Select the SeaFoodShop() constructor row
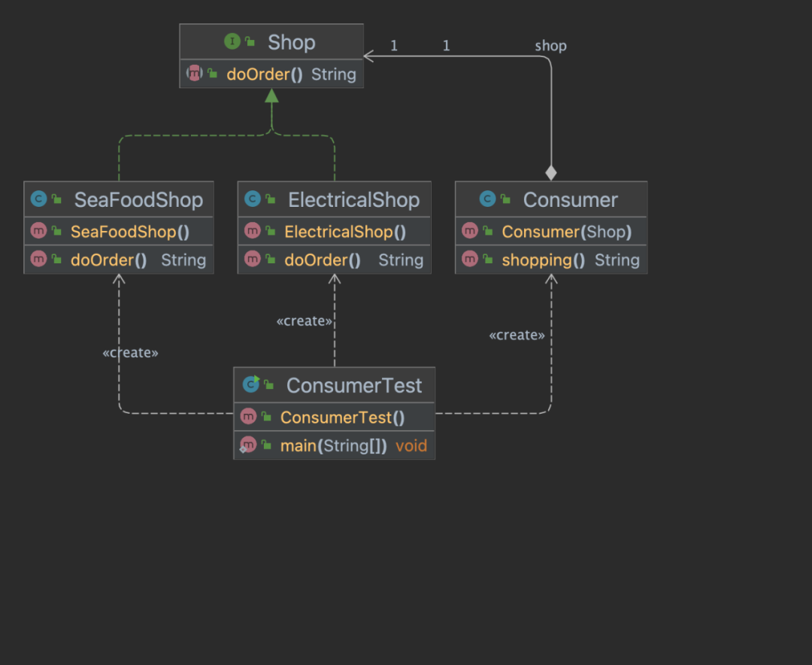812x665 pixels. [x=119, y=231]
